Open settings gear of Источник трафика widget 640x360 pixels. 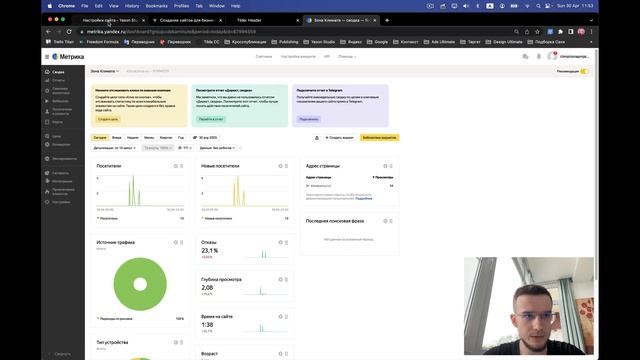176,242
